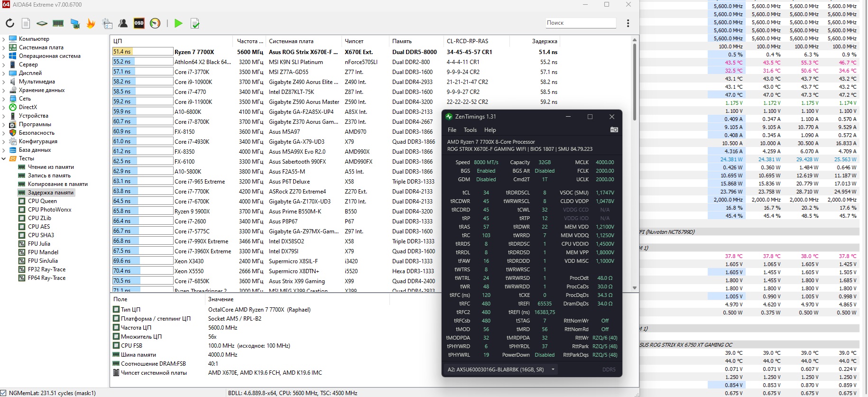Click the scroll-down arrow of the results list
This screenshot has height=397, width=868.
[x=635, y=288]
